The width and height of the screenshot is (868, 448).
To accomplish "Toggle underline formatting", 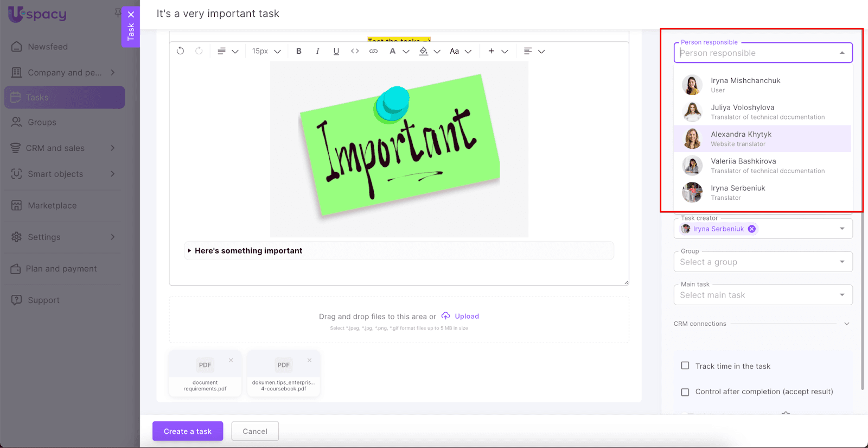I will (x=336, y=51).
